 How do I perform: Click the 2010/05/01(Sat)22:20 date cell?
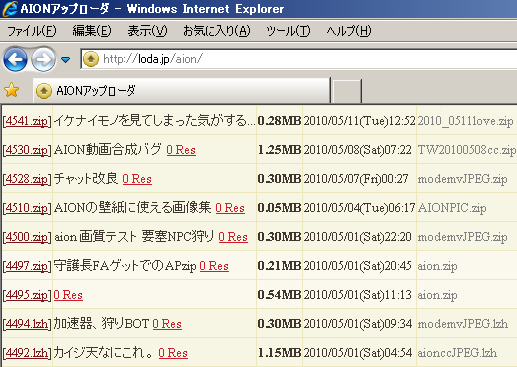358,237
